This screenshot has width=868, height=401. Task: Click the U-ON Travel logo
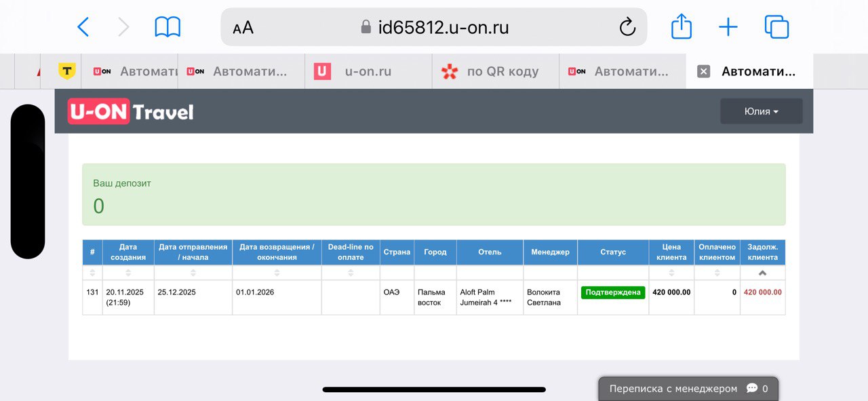(130, 111)
